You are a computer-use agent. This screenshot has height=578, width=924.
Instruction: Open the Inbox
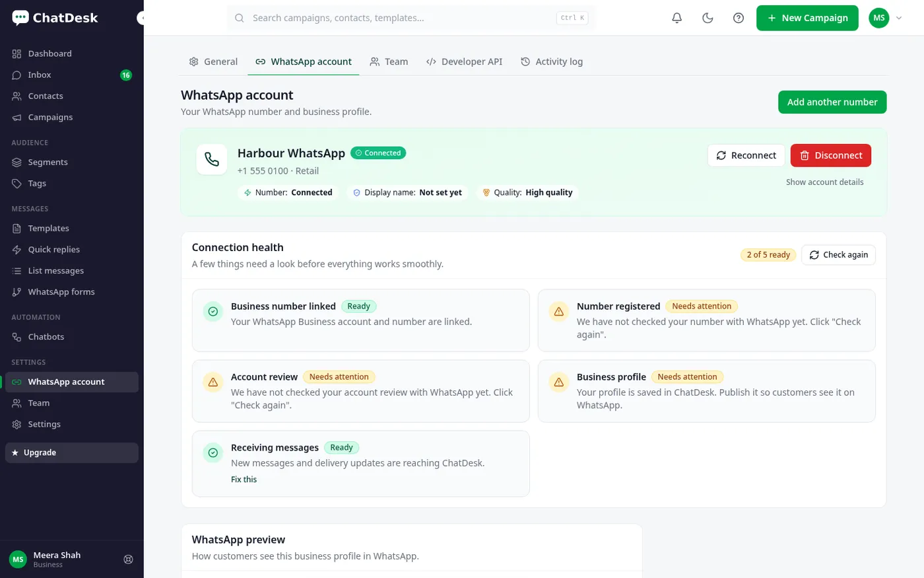[72, 75]
